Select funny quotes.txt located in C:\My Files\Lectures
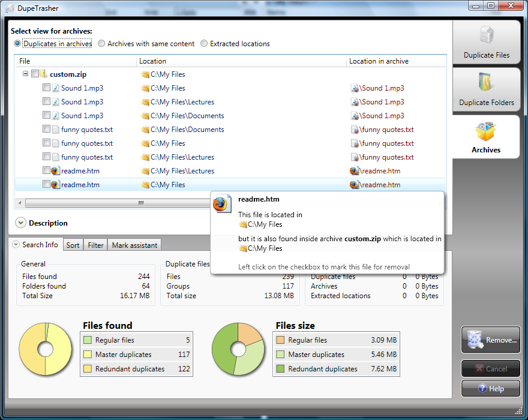Image resolution: width=528 pixels, height=420 pixels. coord(87,157)
